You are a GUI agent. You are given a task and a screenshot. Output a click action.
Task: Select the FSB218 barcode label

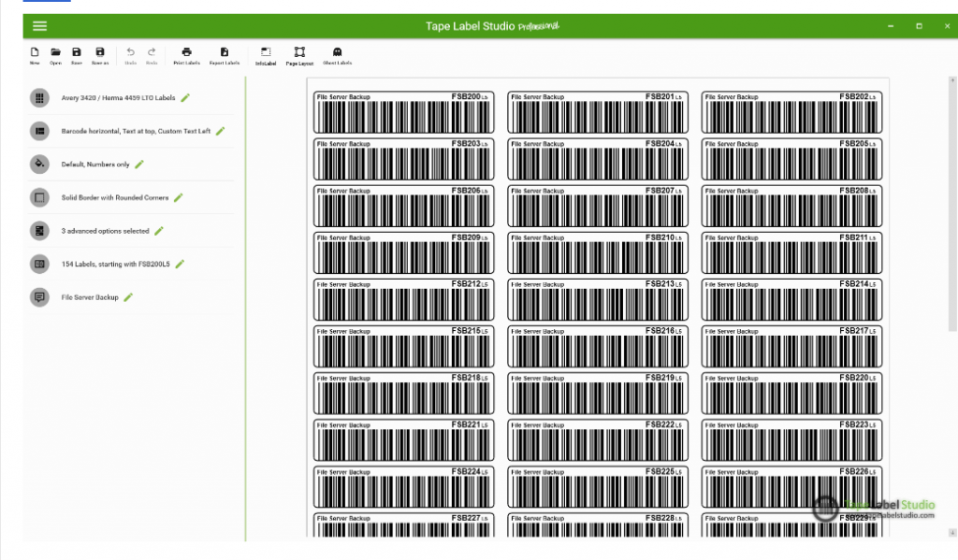coord(404,394)
